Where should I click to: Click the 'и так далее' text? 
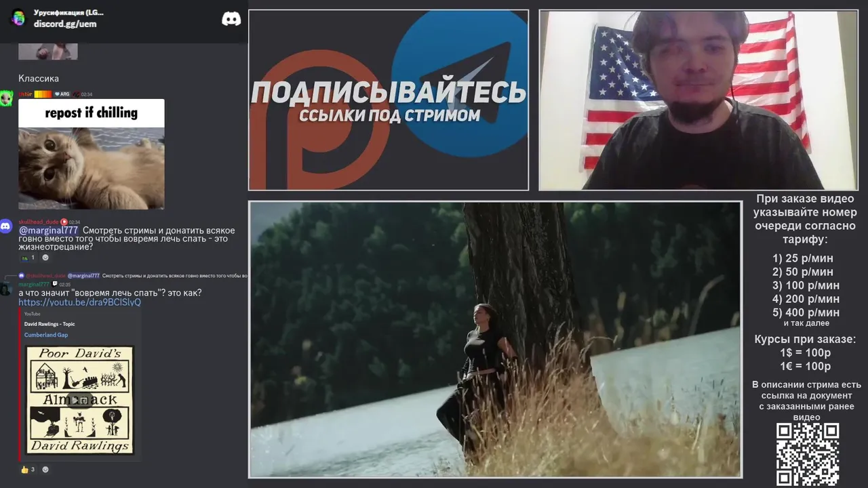806,323
